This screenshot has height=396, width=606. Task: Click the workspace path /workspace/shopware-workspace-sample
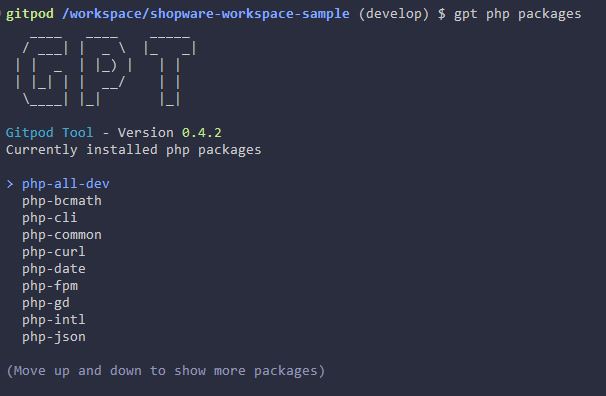(x=206, y=14)
